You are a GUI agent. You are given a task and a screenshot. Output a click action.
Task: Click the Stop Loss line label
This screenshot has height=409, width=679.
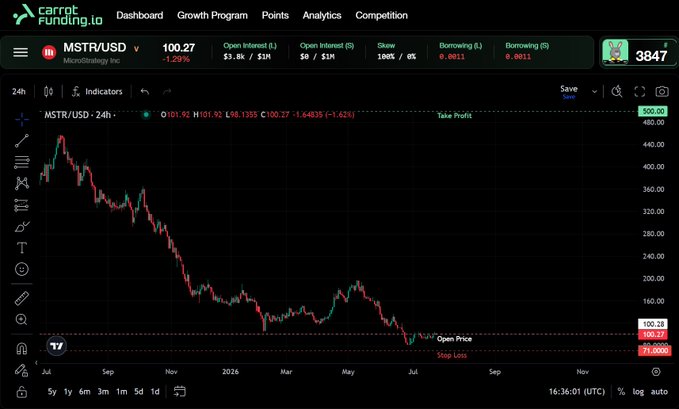(452, 355)
